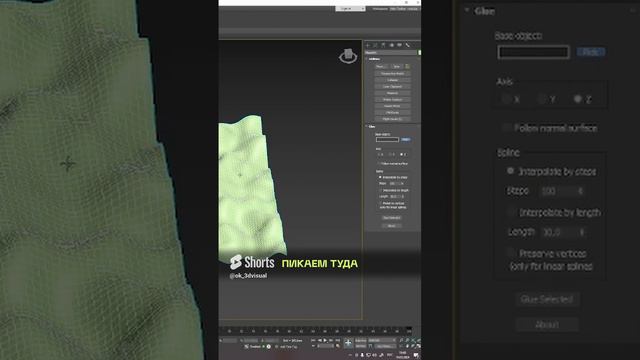Check Preserve vertices in enlarged Glue panel

[x=510, y=253]
